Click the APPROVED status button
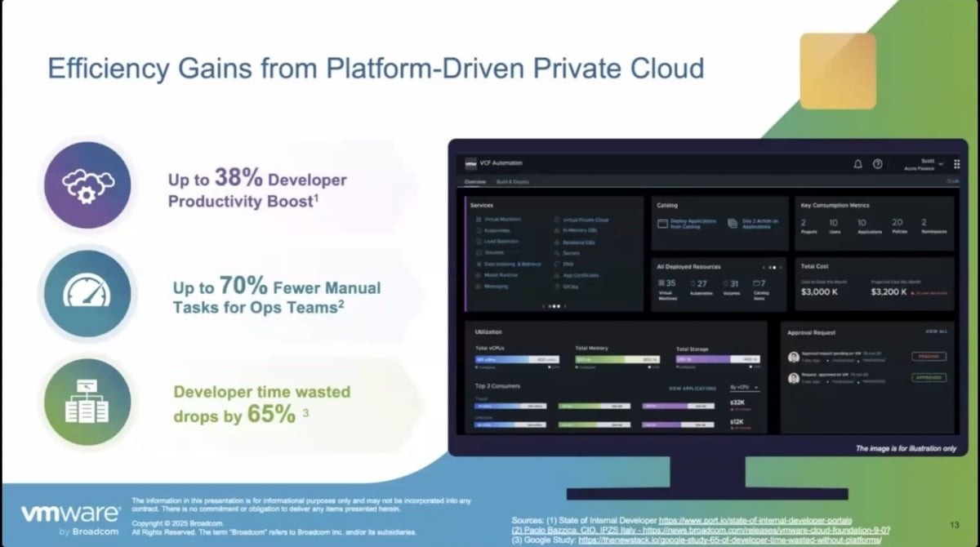The width and height of the screenshot is (980, 547). (x=929, y=378)
